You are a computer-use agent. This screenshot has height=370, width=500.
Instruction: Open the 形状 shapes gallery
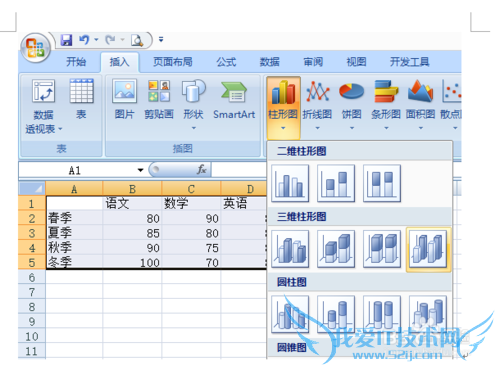tap(194, 105)
